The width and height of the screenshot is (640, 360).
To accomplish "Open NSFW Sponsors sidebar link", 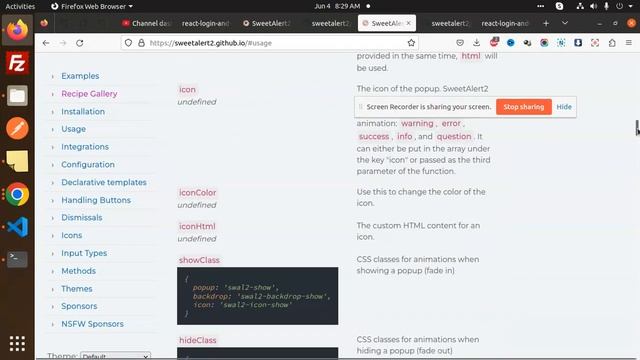I will 92,324.
